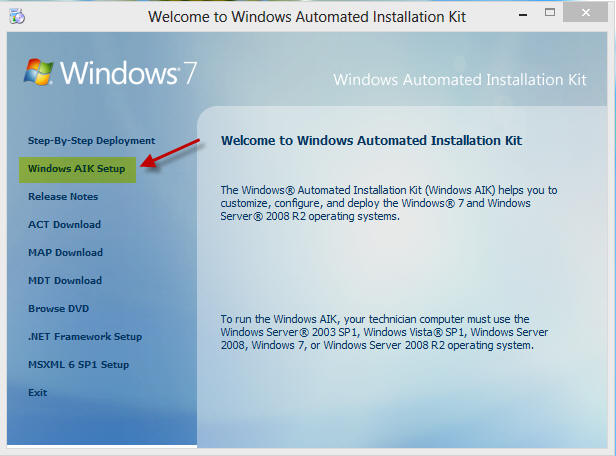The image size is (616, 456).
Task: Minimize the Installation Kit window
Action: click(523, 15)
